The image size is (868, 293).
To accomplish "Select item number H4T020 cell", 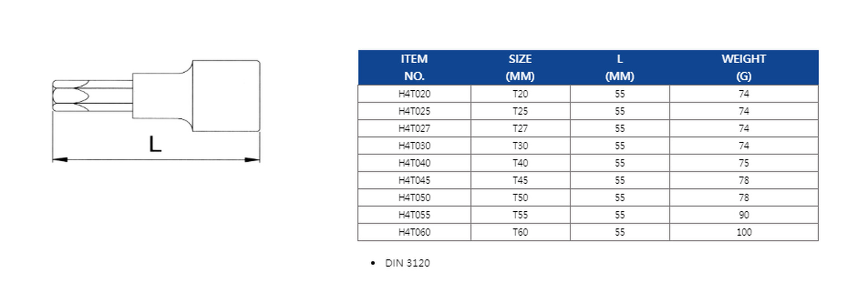I will point(414,94).
